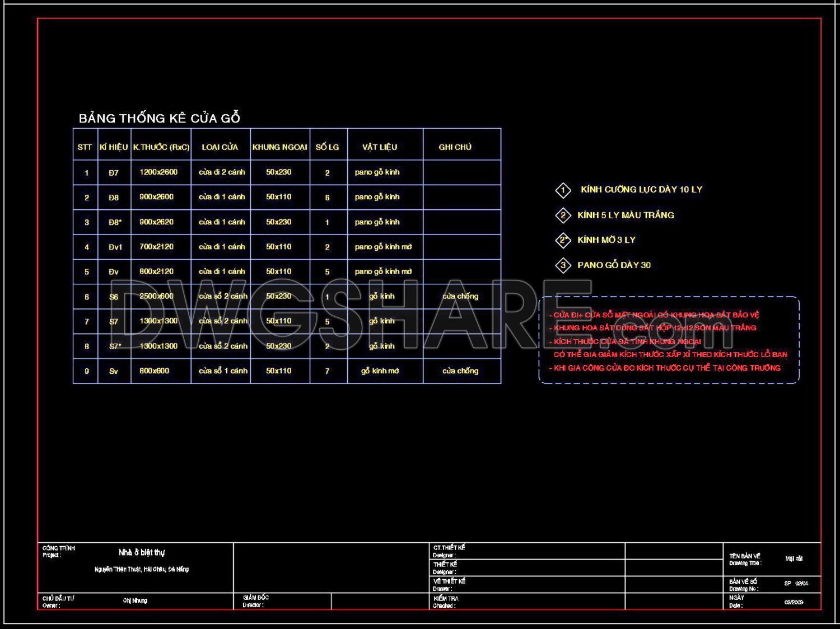Select the owner name "Chị Nhung"
The image size is (840, 629).
coord(135,600)
